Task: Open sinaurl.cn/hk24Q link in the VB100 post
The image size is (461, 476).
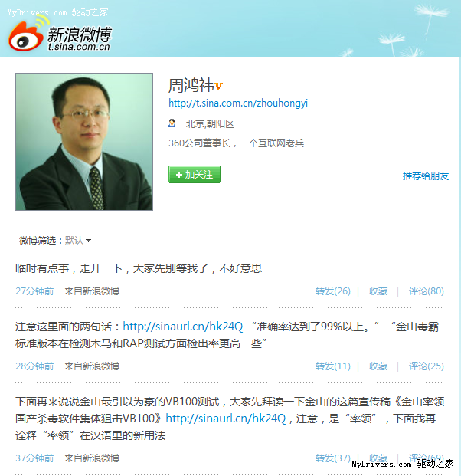Action: (226, 419)
